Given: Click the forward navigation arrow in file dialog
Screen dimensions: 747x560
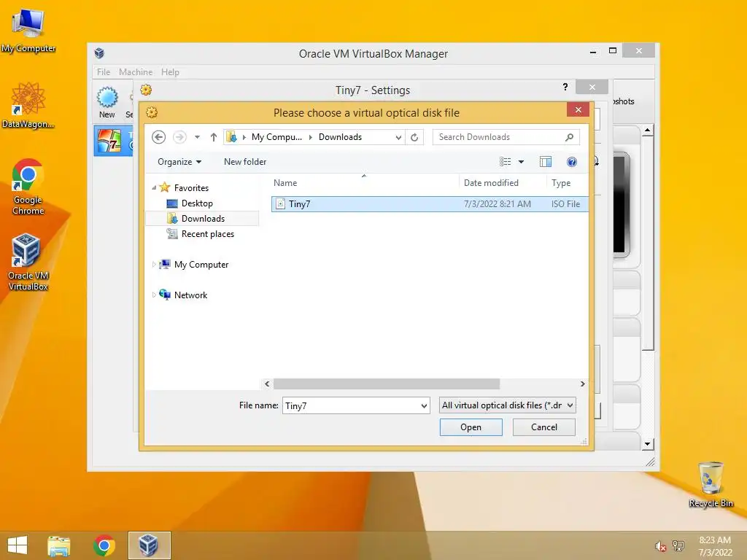Looking at the screenshot, I should [179, 137].
